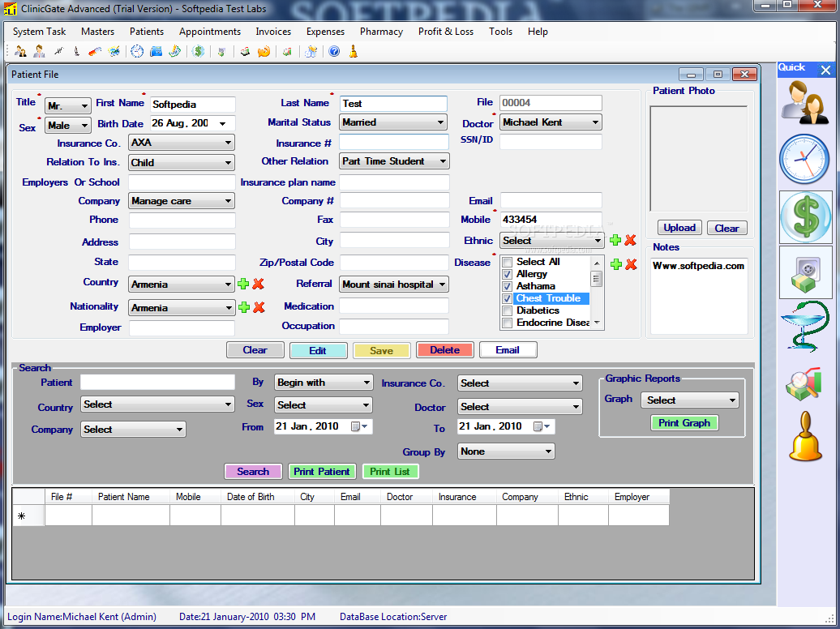Click the Print Graph button
Screen dimensions: 840x629
coord(684,423)
